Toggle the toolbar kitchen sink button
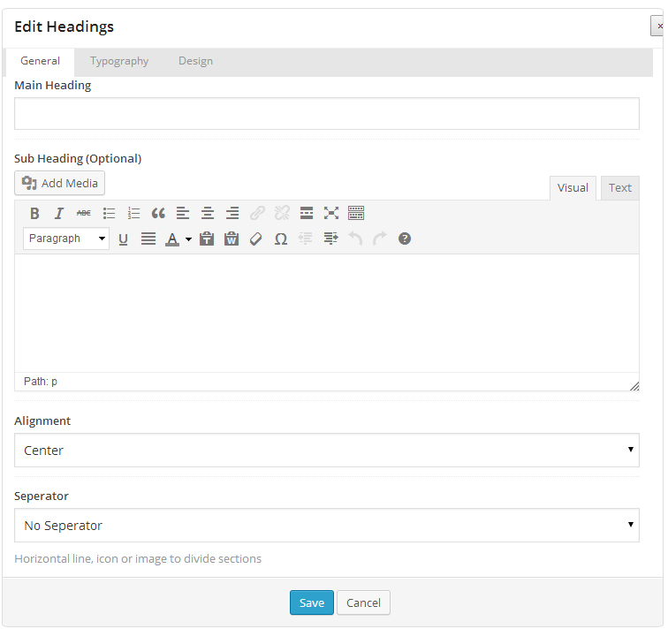Image resolution: width=668 pixels, height=644 pixels. coord(356,213)
